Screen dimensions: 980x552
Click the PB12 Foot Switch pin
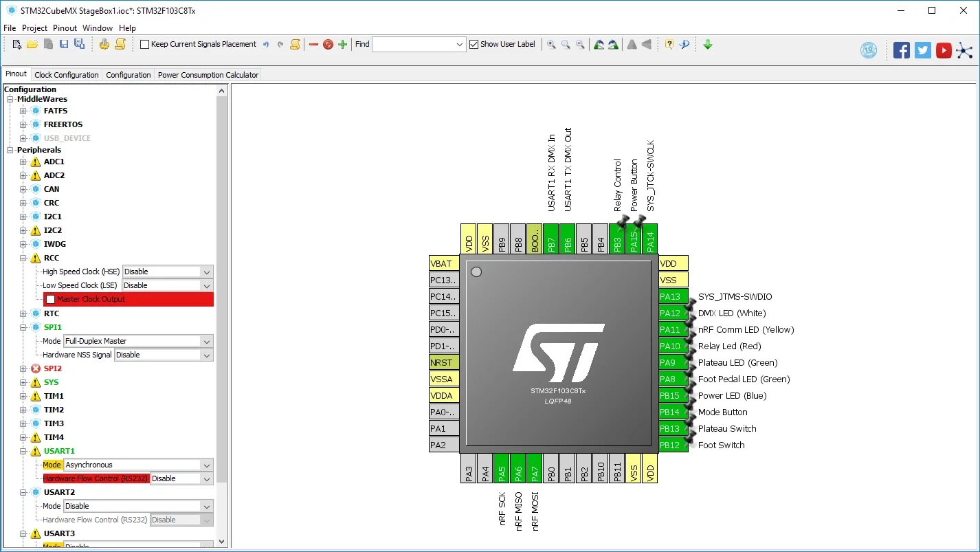tap(673, 445)
